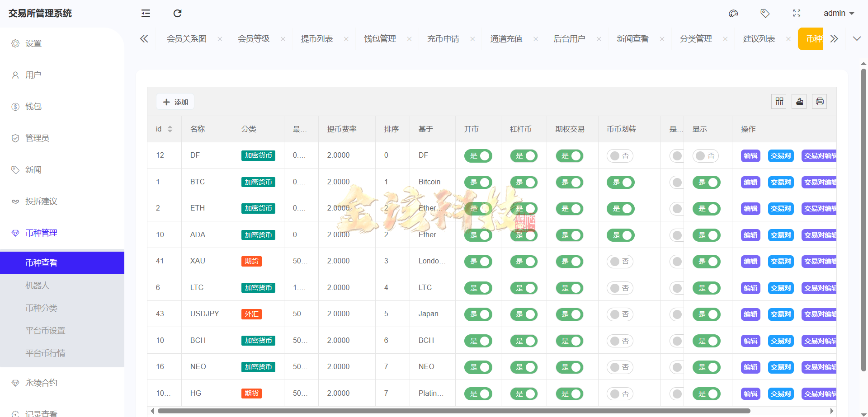Viewport: 868px width, 417px height.
Task: Disable 开市 switch for BTC row
Action: (x=478, y=182)
